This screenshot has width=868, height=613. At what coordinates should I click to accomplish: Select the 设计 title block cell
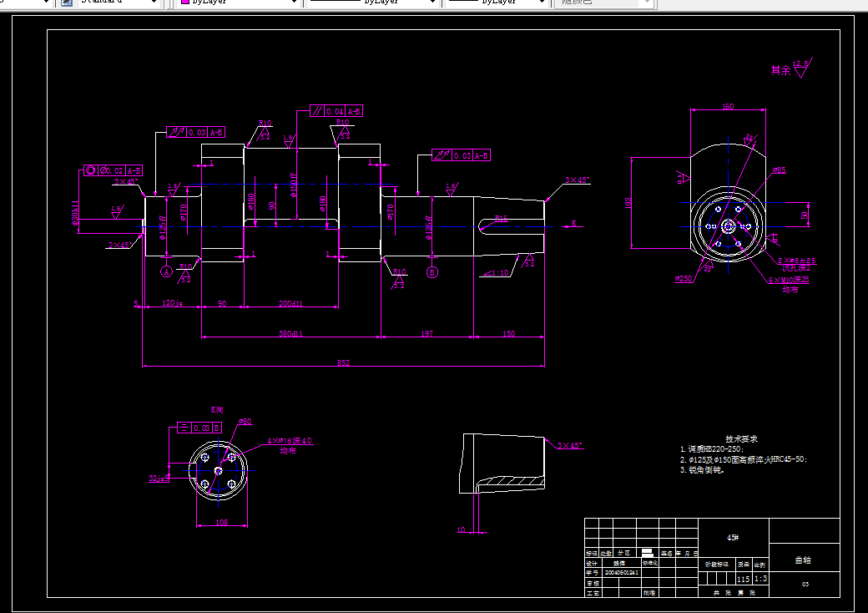point(593,563)
